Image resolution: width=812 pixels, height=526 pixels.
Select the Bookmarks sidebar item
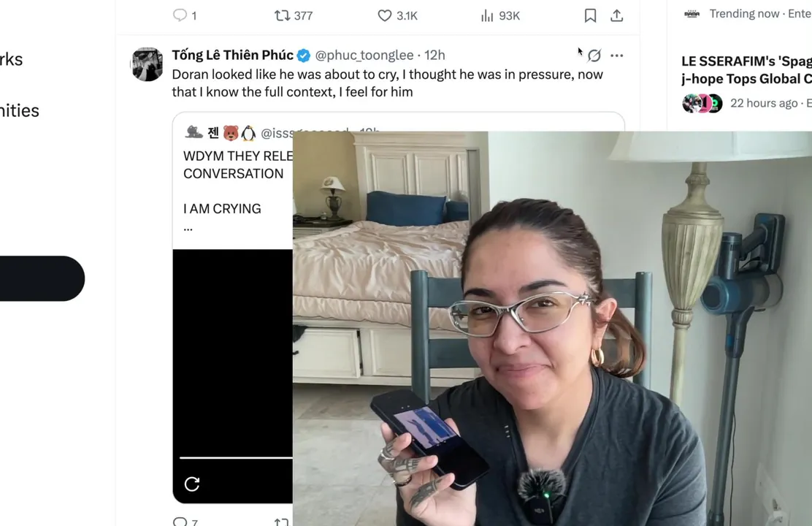pos(12,59)
